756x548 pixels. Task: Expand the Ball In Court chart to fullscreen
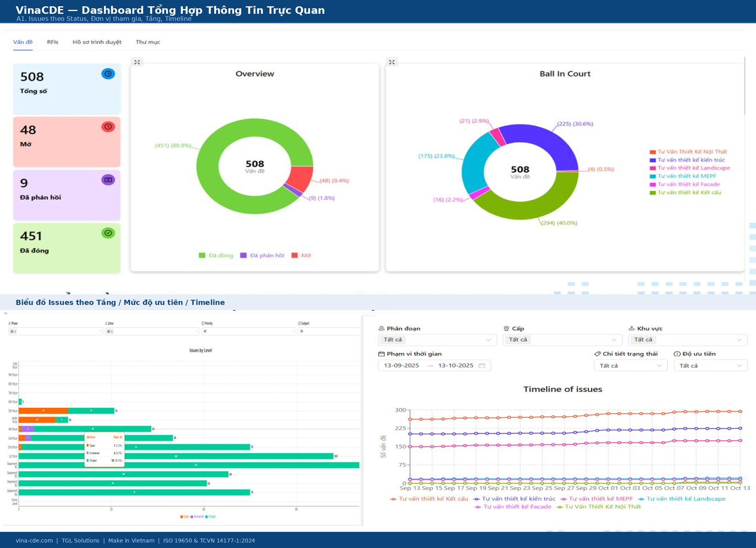[x=392, y=62]
